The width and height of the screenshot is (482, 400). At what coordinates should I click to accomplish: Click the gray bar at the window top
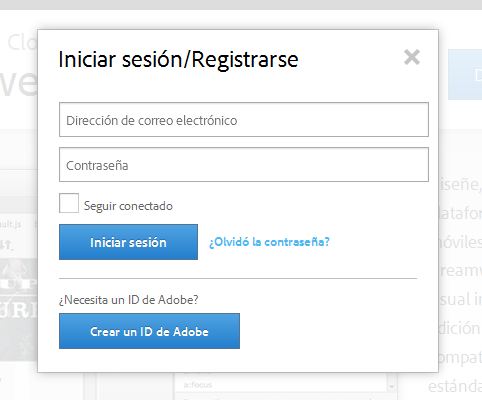click(241, 5)
